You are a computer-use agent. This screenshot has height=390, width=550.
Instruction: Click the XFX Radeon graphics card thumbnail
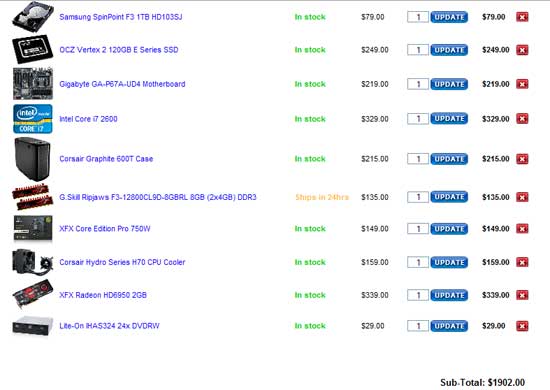[x=33, y=294]
